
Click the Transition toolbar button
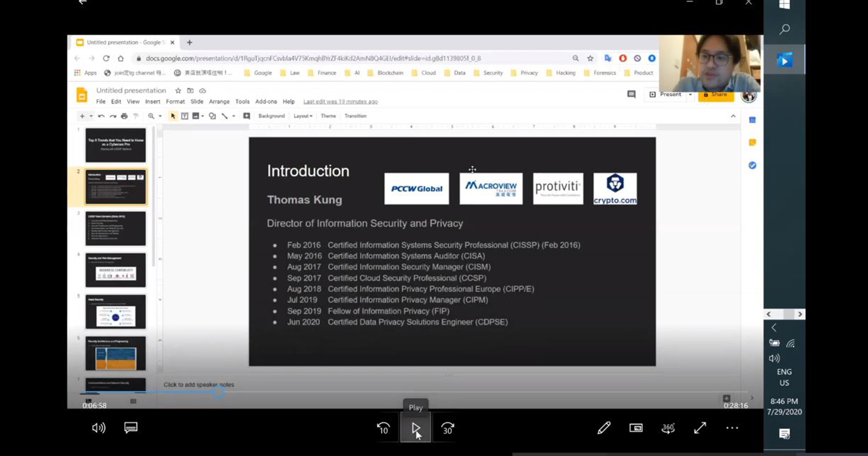(355, 116)
